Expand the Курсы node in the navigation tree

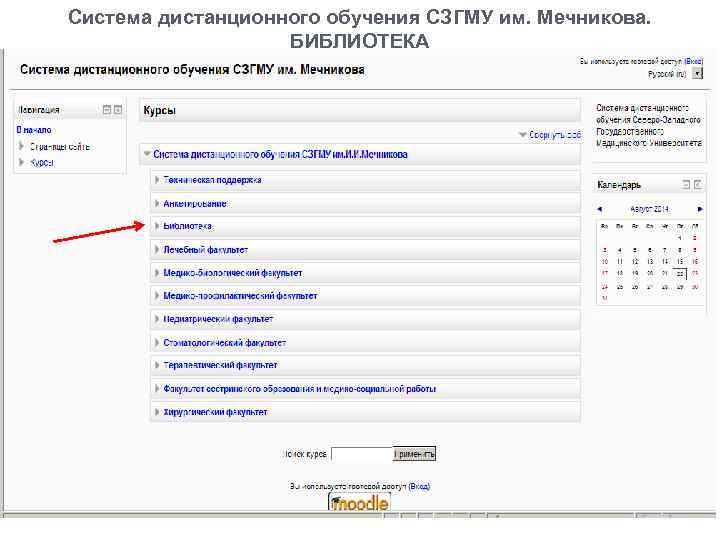click(21, 162)
